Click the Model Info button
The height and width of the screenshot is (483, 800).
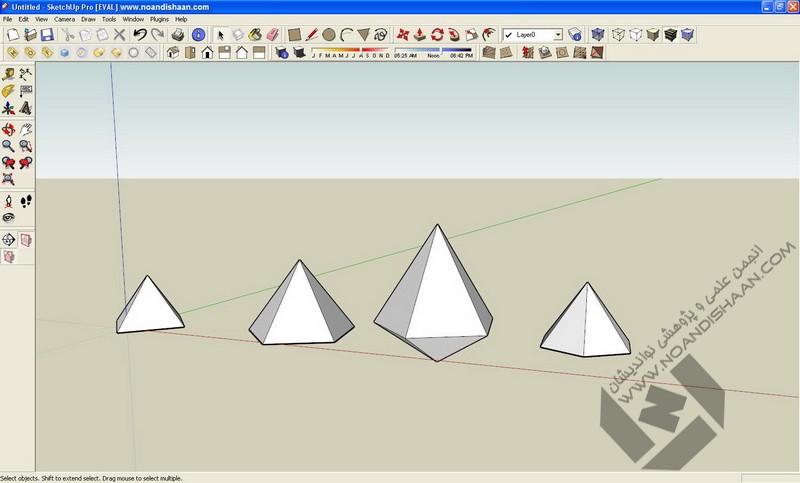pyautogui.click(x=198, y=34)
